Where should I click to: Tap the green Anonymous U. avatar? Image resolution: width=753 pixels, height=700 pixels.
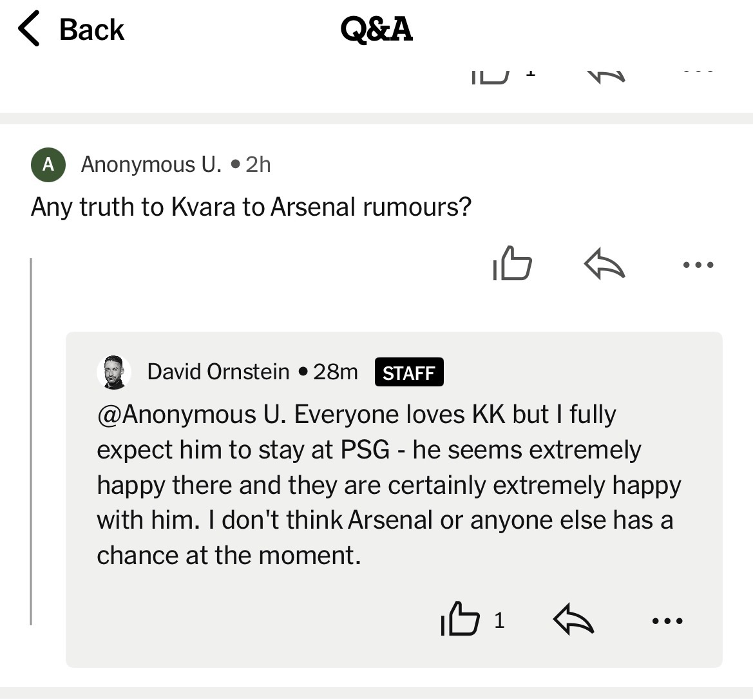pos(48,165)
